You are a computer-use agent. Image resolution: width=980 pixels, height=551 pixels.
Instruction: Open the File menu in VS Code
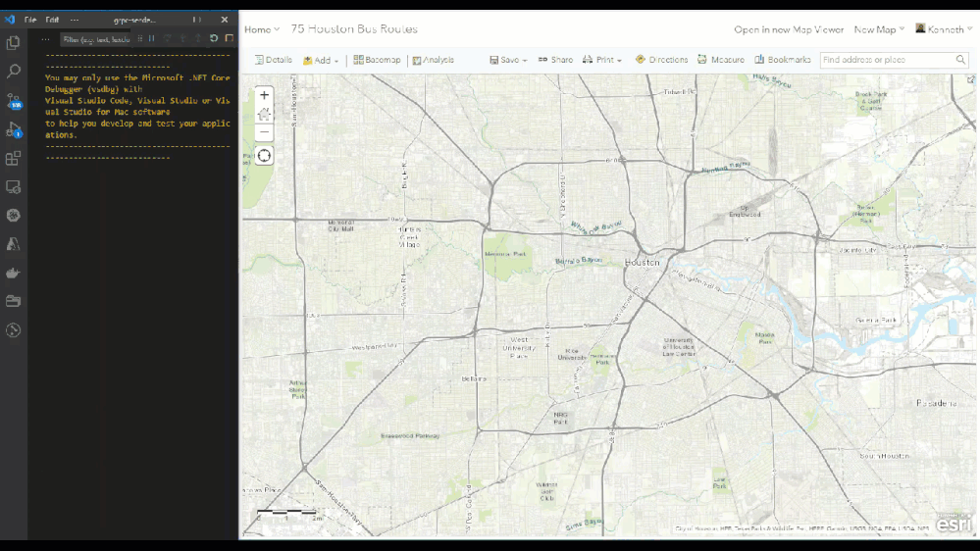click(x=30, y=20)
